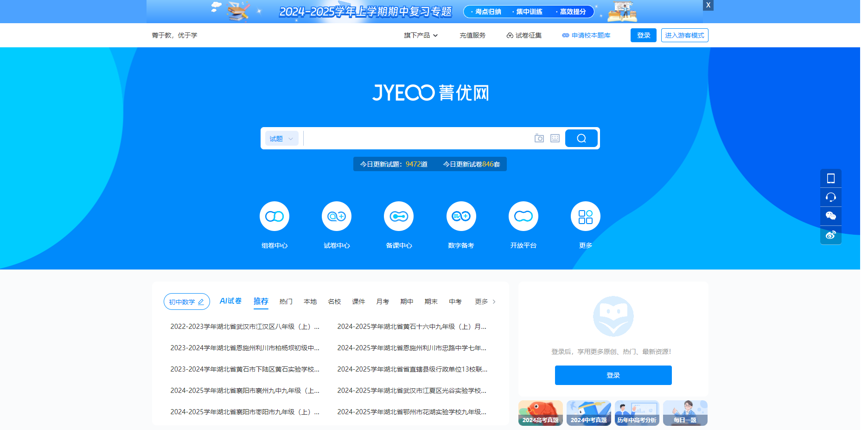Open the 备课中心 circle icon
The height and width of the screenshot is (430, 868).
tap(399, 216)
